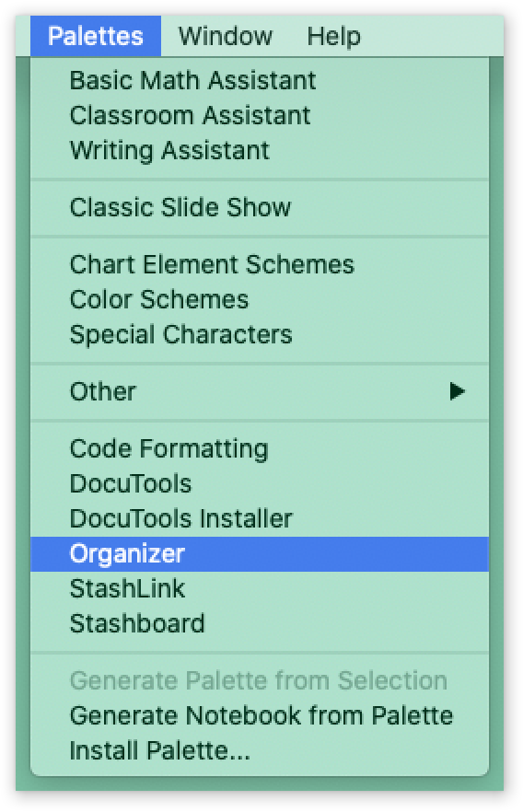Select DocuTools from the list
Image resolution: width=523 pixels, height=812 pixels.
click(x=259, y=483)
